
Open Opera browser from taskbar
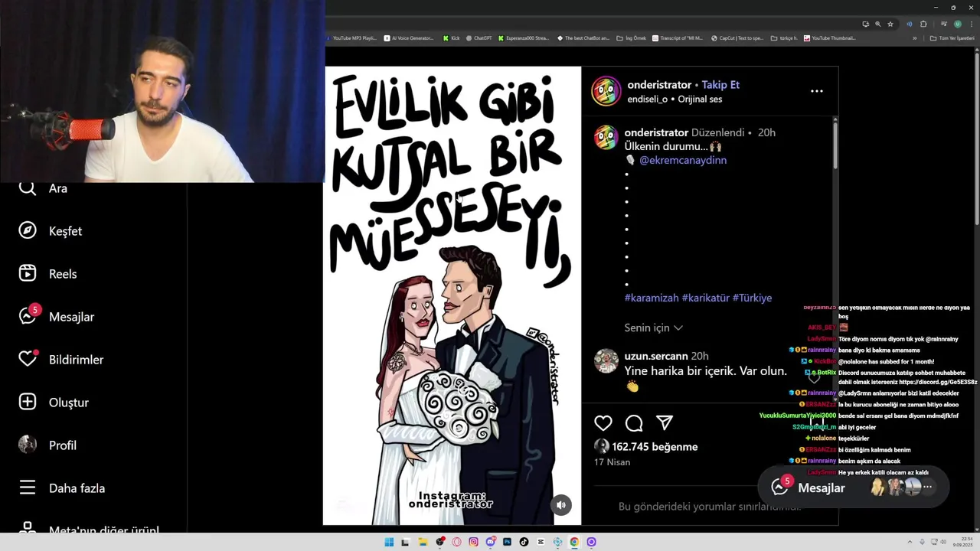[x=456, y=542]
